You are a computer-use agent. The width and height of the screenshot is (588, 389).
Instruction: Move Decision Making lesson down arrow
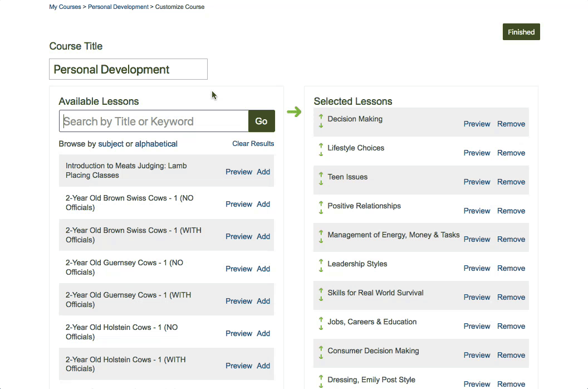click(x=321, y=125)
